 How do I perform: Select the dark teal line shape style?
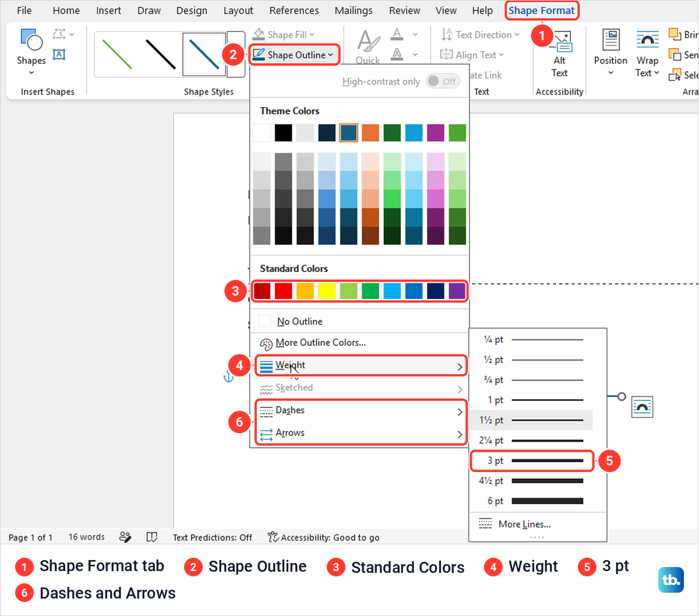pyautogui.click(x=204, y=54)
